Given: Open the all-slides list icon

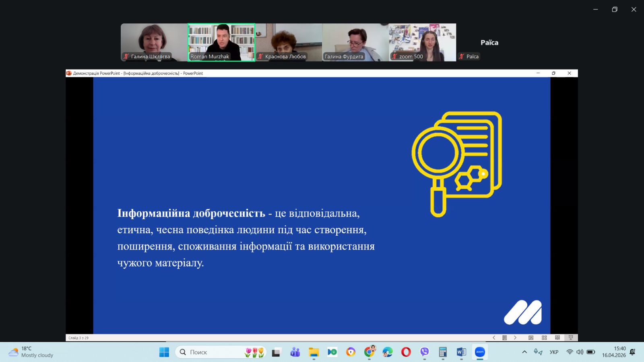Looking at the screenshot, I should click(x=504, y=338).
